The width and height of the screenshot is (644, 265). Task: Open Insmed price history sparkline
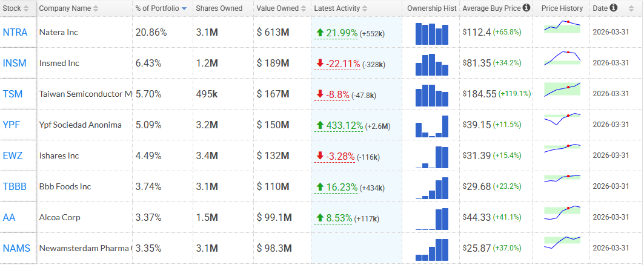pyautogui.click(x=562, y=58)
